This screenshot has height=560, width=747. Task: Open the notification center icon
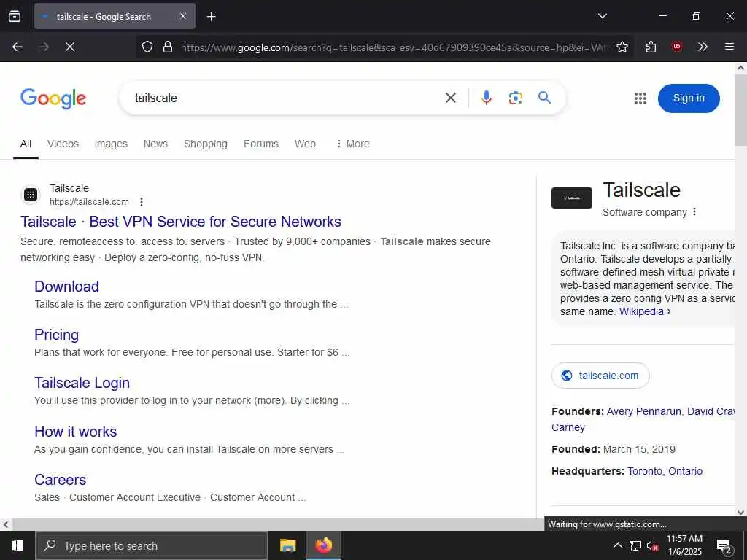(x=724, y=545)
